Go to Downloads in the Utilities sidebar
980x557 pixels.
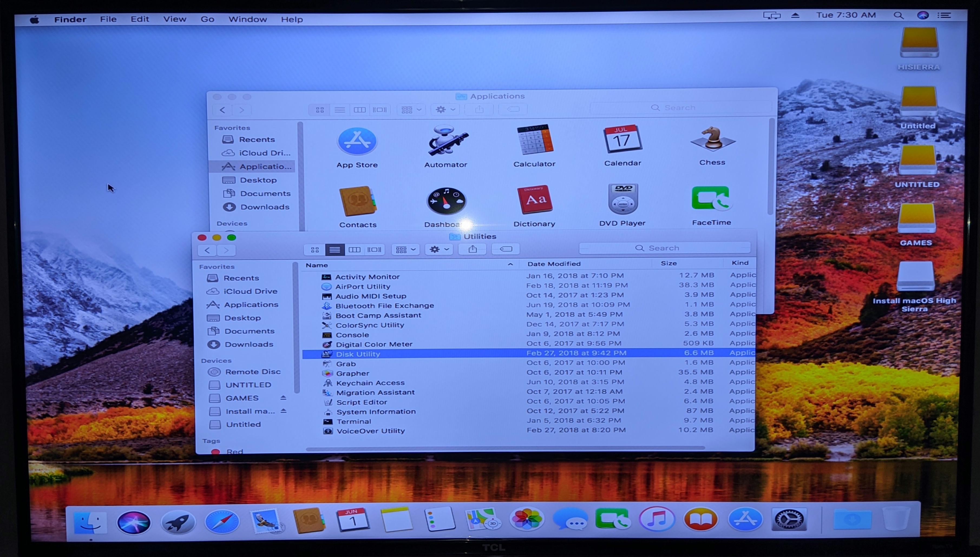[x=248, y=344]
